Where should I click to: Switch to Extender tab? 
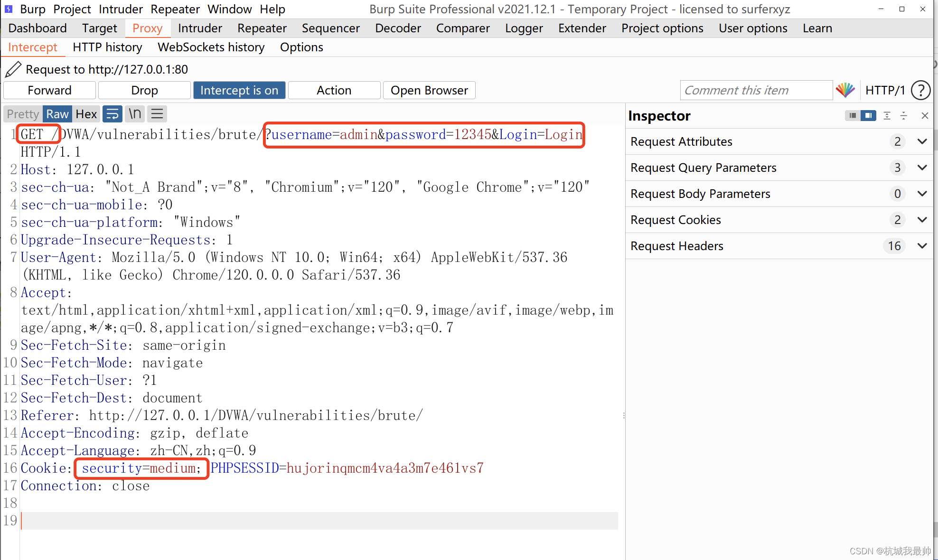[x=582, y=28]
